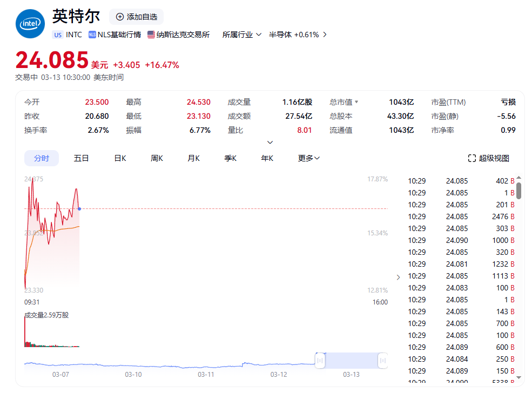The width and height of the screenshot is (532, 393).
Task: Switch to 周K chart tab
Action: click(x=157, y=158)
